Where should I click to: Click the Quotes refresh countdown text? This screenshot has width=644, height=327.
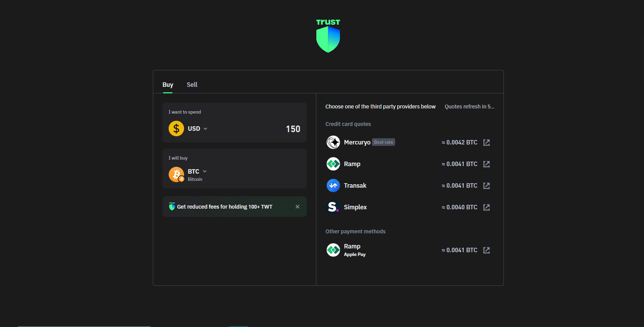(469, 107)
